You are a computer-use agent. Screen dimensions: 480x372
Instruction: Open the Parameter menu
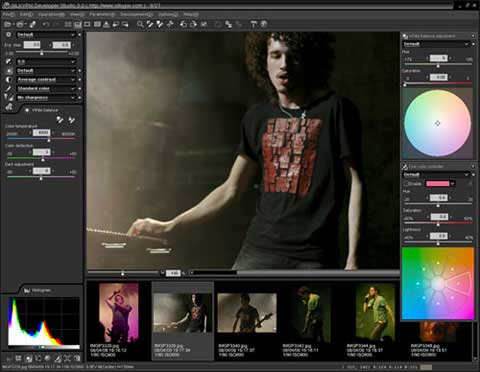pyautogui.click(x=102, y=15)
